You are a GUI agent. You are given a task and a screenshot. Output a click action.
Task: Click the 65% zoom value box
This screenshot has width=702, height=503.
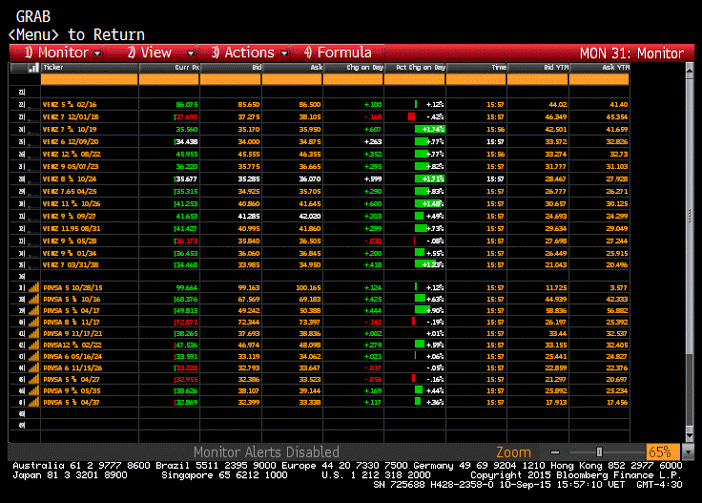pyautogui.click(x=663, y=452)
